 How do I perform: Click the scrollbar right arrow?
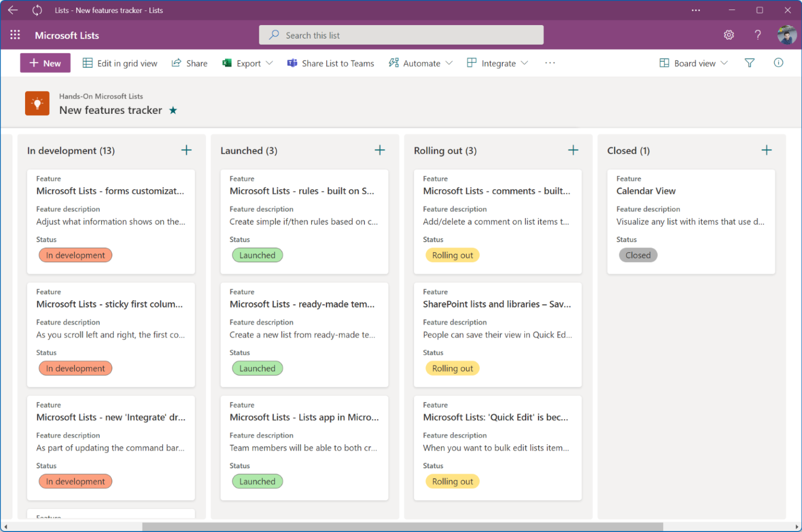(796, 527)
